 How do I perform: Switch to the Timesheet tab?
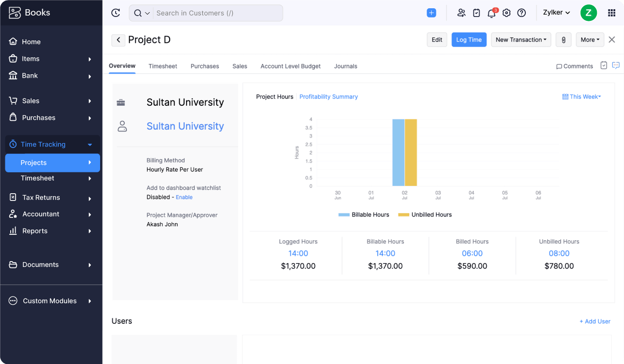163,66
